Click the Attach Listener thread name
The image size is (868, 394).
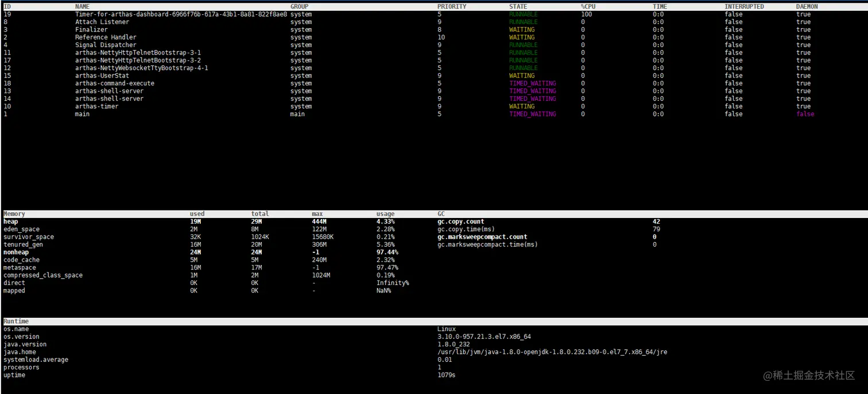102,22
